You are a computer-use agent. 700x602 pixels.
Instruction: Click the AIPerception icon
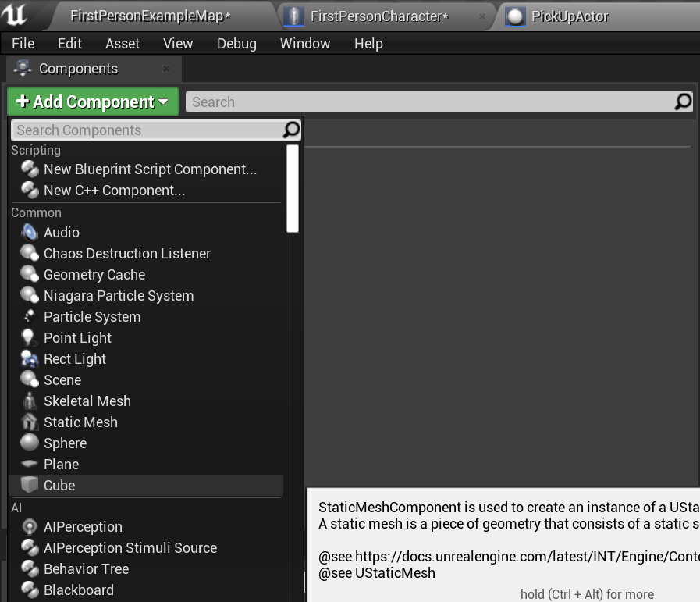30,526
